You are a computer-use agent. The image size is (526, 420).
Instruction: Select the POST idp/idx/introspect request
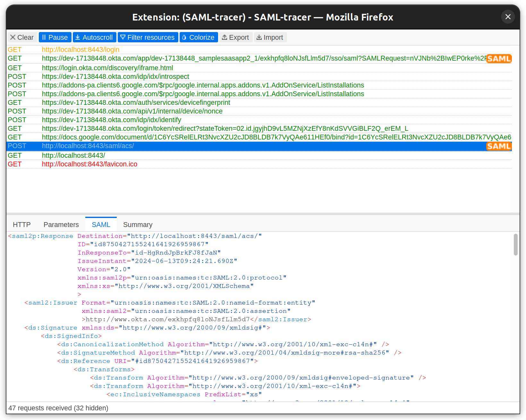(x=259, y=77)
